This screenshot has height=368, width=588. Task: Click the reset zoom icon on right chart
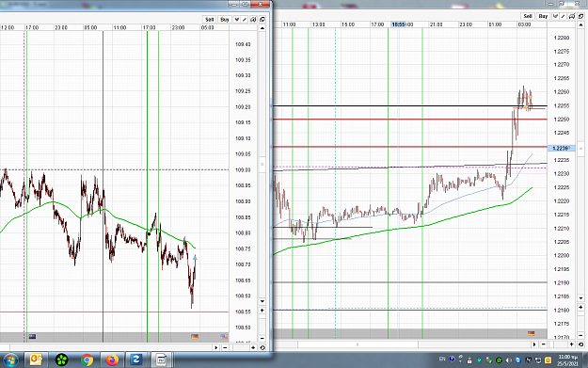(580, 344)
